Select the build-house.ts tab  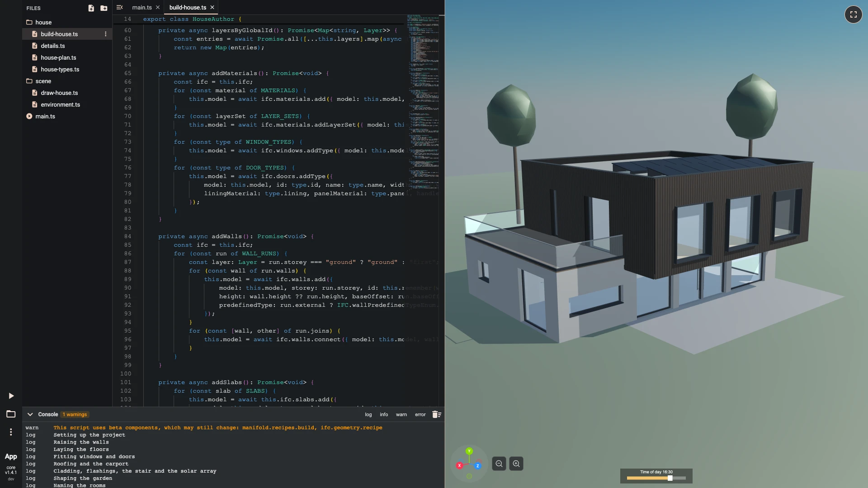pos(188,7)
